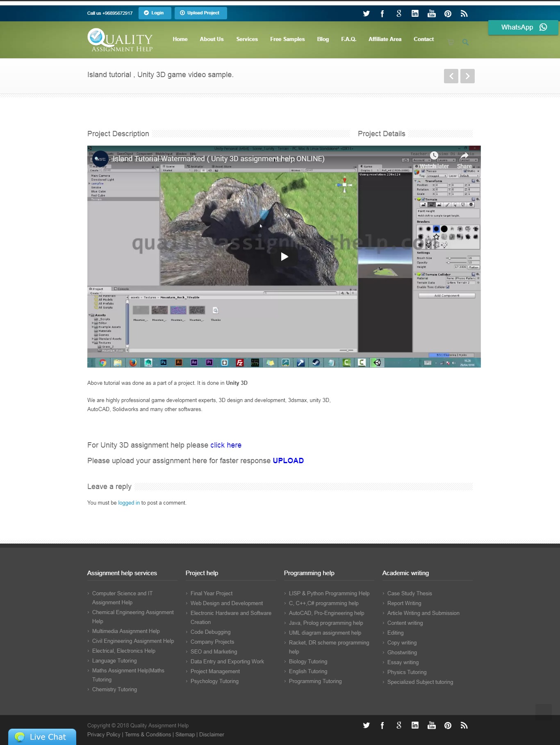
Task: Go to previous project arrow
Action: [x=451, y=76]
